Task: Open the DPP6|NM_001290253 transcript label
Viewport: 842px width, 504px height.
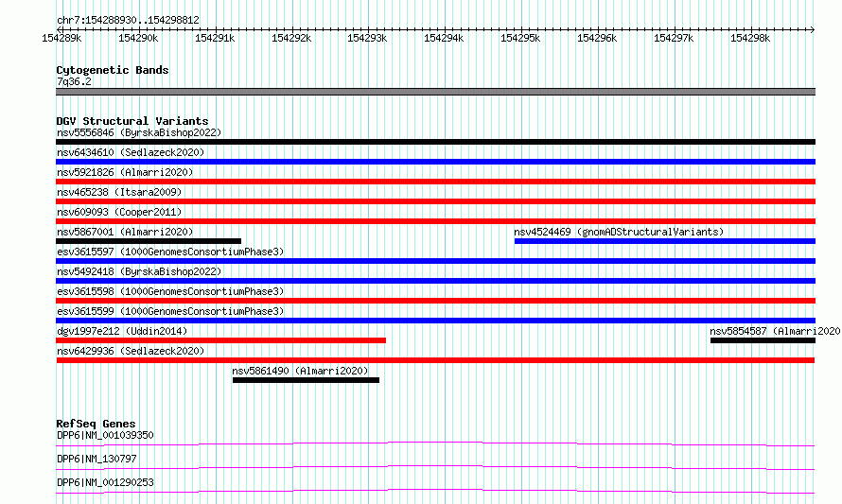Action: pos(105,482)
